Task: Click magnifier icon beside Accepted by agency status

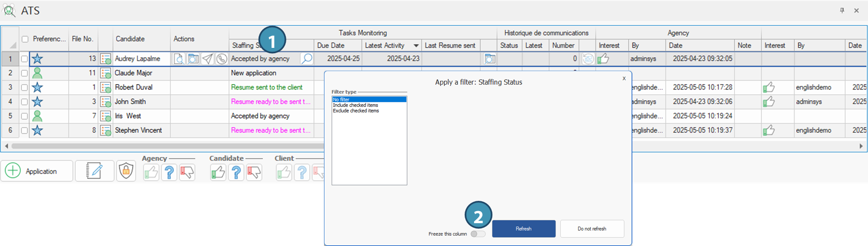Action: (x=307, y=59)
